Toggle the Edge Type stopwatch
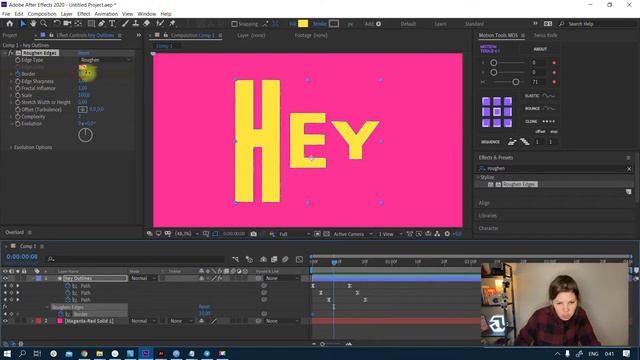The height and width of the screenshot is (360, 640). [x=18, y=60]
